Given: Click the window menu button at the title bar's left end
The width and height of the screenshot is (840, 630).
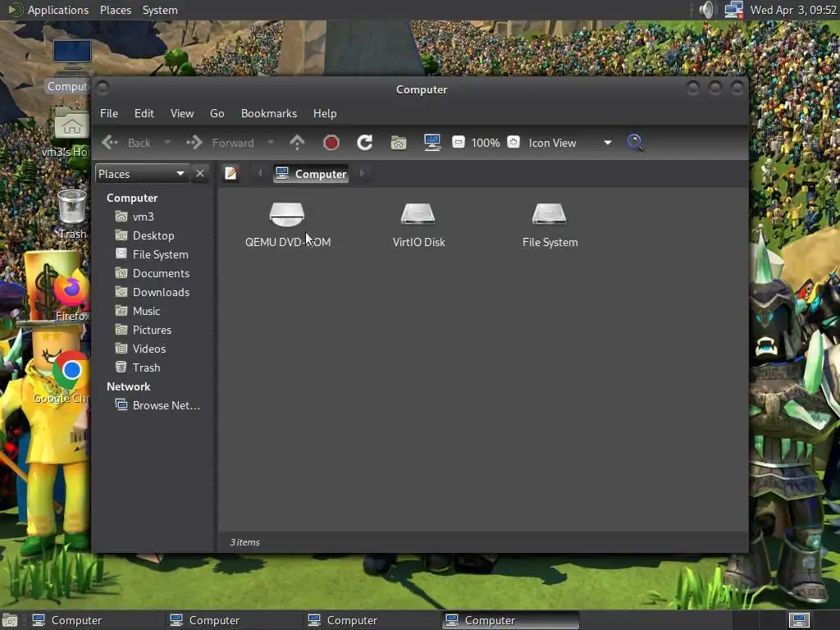Looking at the screenshot, I should (x=103, y=87).
